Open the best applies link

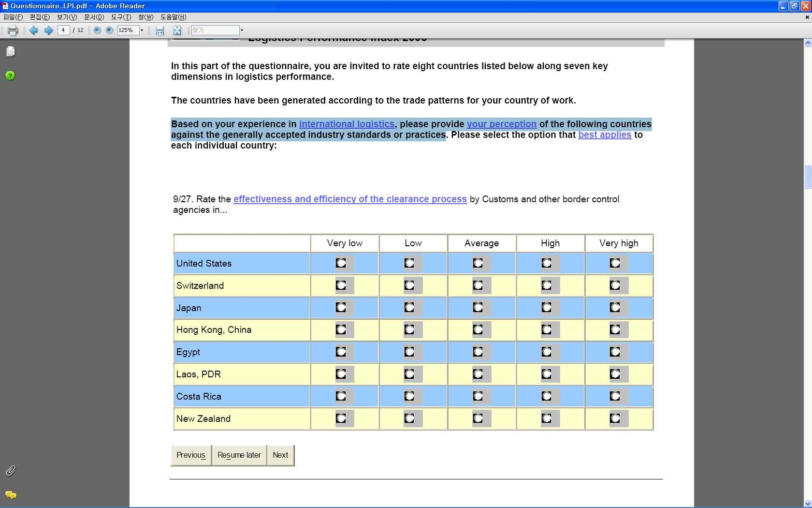(x=605, y=134)
